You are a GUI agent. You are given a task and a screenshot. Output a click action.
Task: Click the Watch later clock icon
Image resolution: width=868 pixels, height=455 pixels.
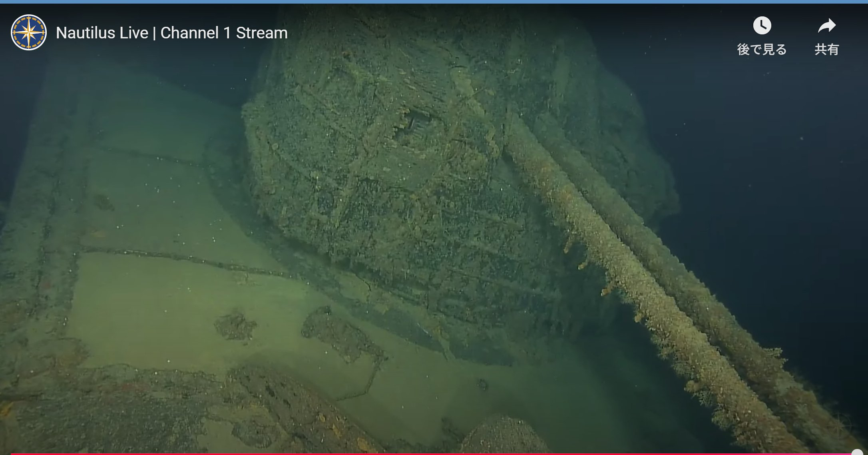(x=762, y=26)
